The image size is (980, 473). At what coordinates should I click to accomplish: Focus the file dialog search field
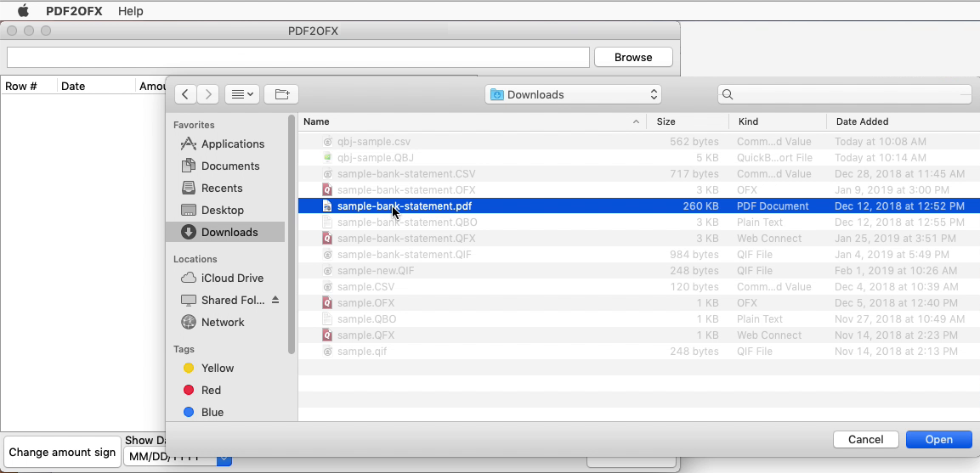click(x=845, y=94)
